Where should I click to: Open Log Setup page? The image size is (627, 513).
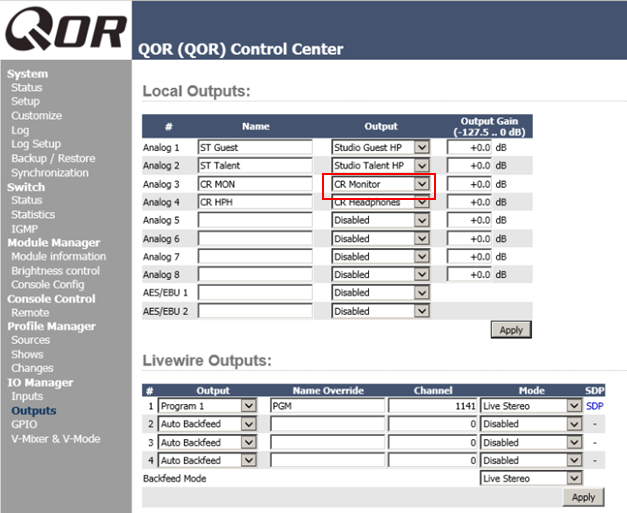(x=36, y=144)
